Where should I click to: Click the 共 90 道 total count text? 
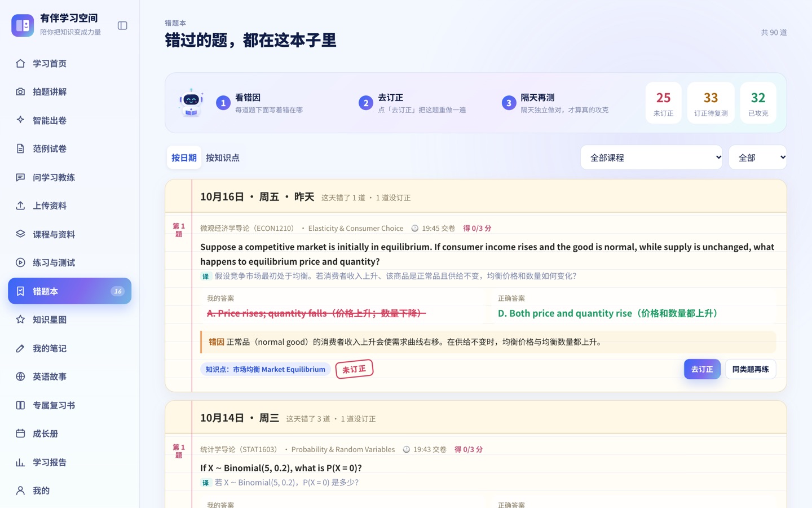[x=774, y=32]
